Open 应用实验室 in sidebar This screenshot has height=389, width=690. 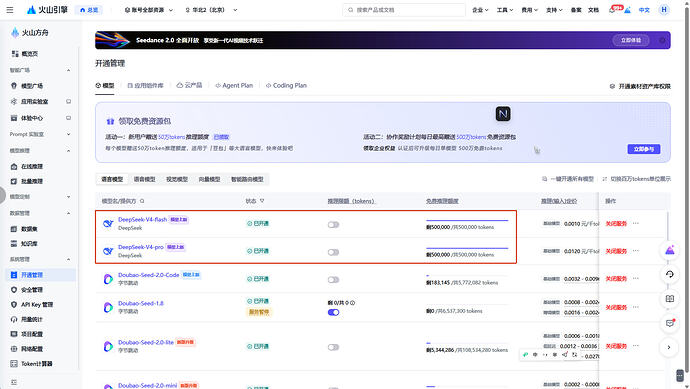point(29,102)
